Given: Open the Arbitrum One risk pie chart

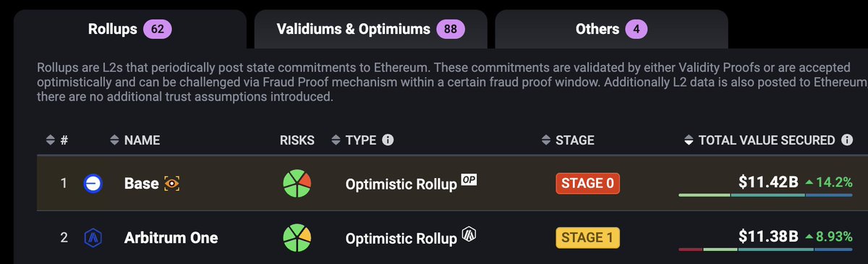Looking at the screenshot, I should (297, 237).
